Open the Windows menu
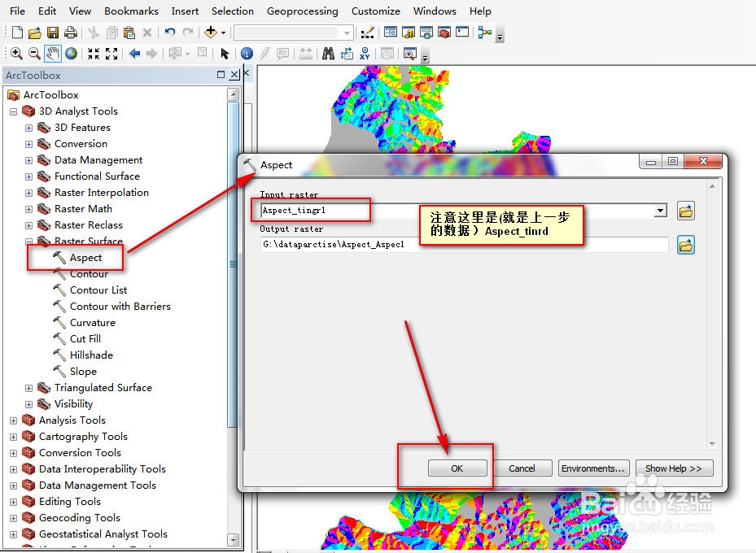756x553 pixels. pyautogui.click(x=435, y=11)
